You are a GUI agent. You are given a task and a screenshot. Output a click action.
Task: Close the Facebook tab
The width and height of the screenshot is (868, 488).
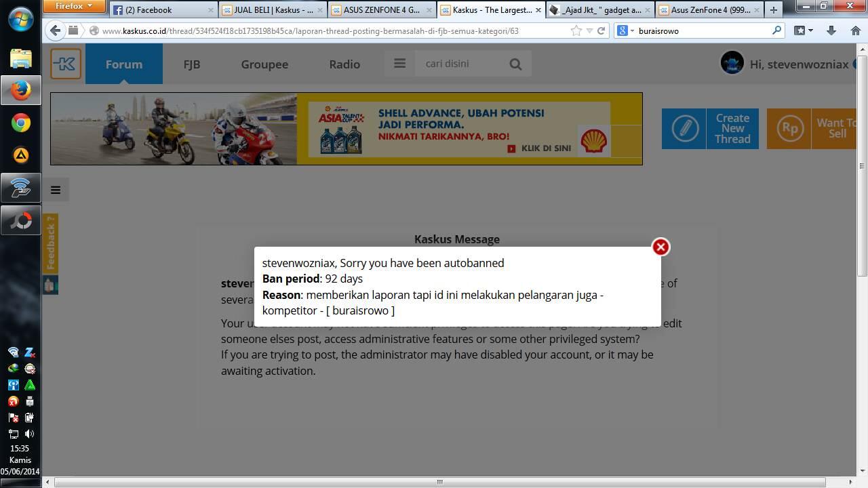tap(211, 10)
